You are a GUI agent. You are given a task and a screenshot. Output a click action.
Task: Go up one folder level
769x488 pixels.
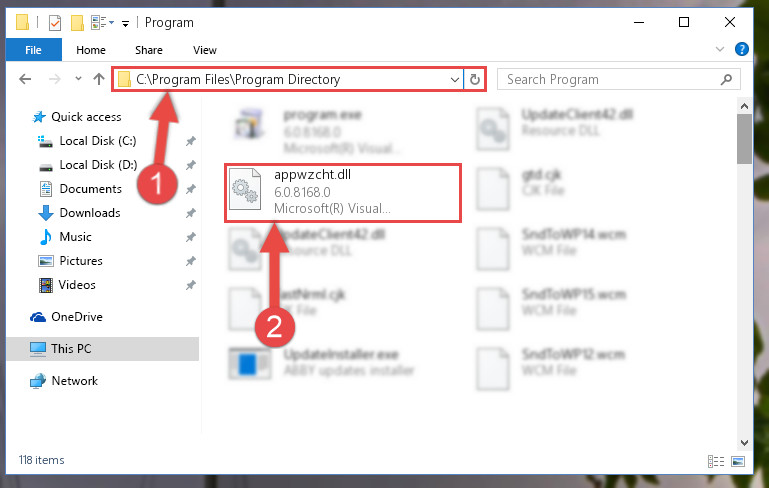pos(99,79)
